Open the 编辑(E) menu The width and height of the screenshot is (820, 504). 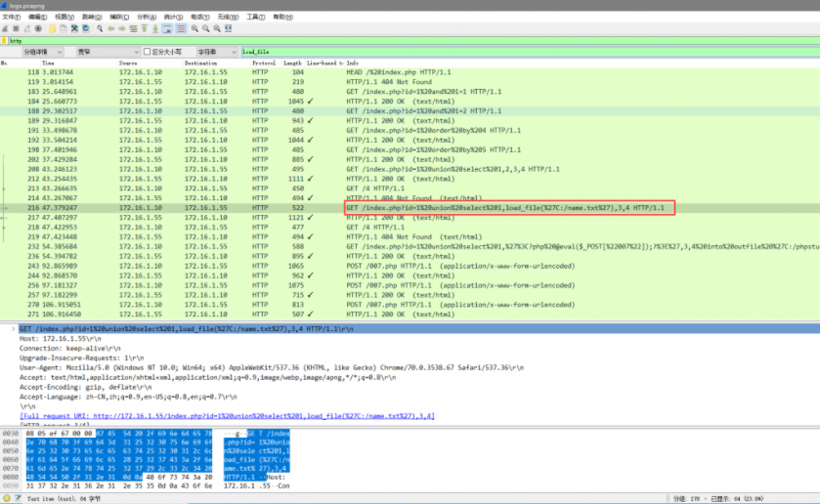click(38, 17)
